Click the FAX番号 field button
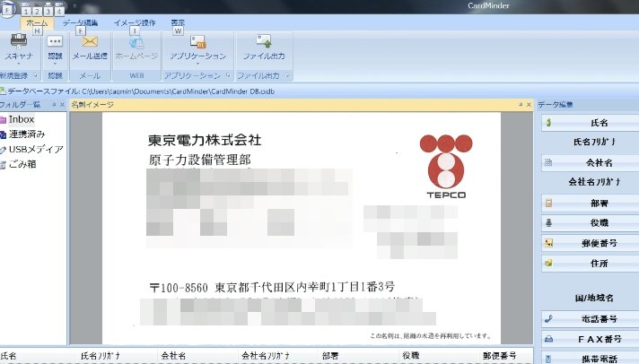This screenshot has width=639, height=364. click(x=591, y=339)
